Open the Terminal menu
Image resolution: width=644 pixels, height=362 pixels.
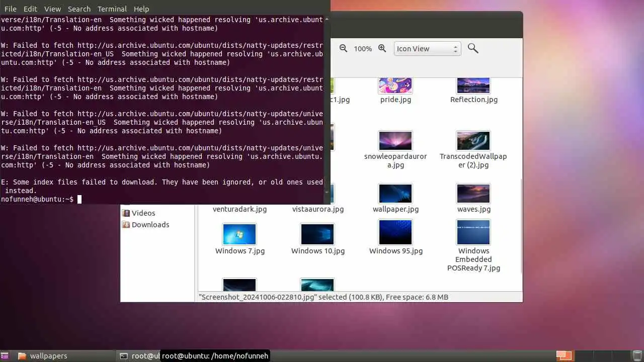112,9
